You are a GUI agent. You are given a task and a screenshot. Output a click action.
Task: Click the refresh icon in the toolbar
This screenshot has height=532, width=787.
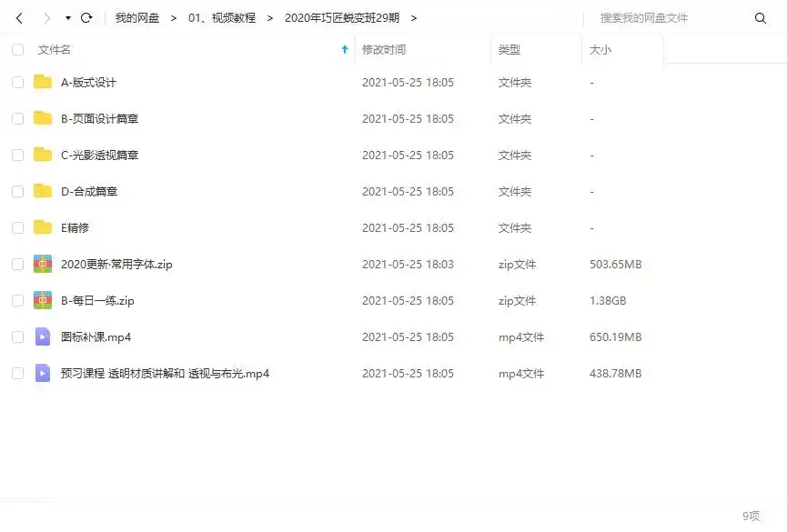tap(86, 16)
